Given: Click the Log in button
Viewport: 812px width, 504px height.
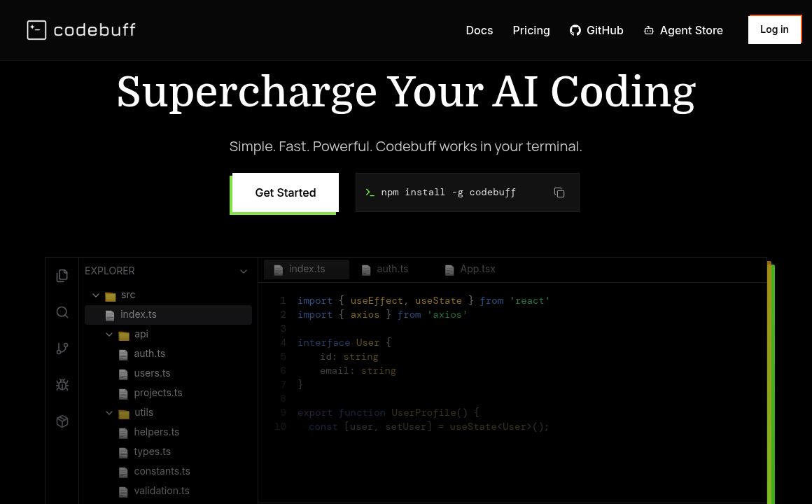Looking at the screenshot, I should 774,29.
